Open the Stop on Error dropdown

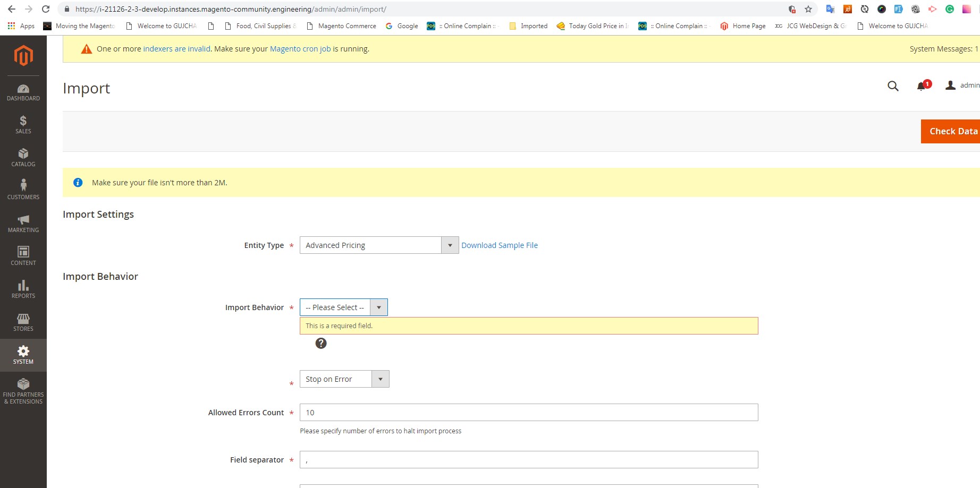coord(379,379)
